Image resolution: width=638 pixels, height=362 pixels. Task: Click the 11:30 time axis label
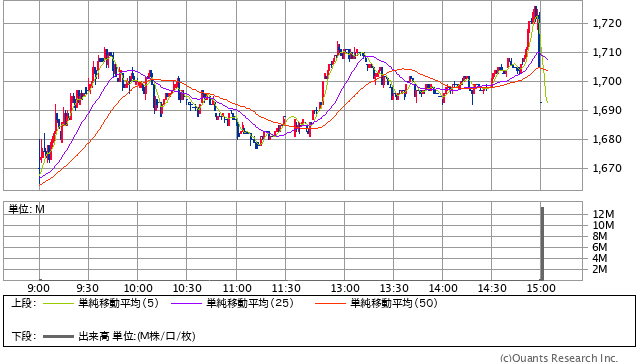pos(286,288)
